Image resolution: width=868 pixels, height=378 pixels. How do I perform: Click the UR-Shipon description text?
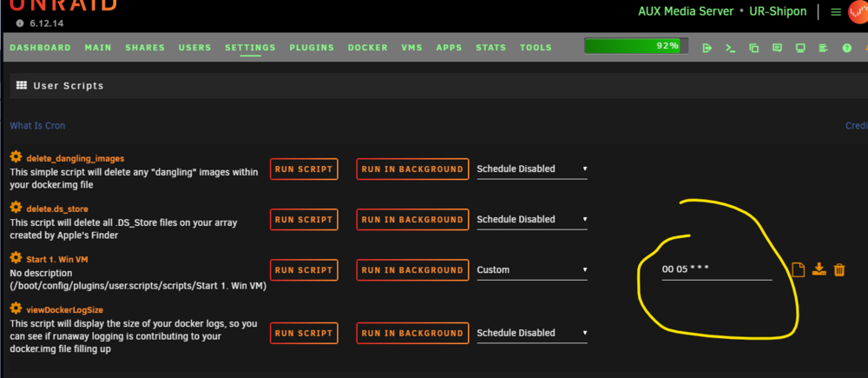click(x=778, y=11)
